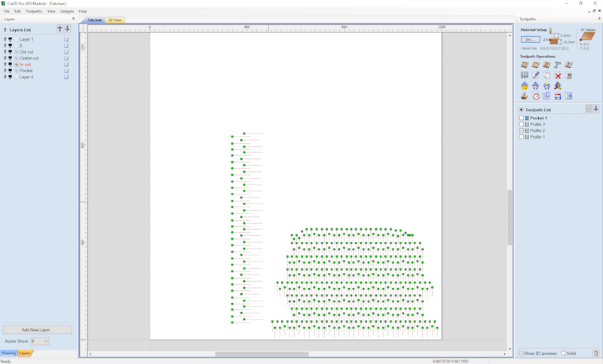Enable the Solid checkbox
603x364 pixels.
click(563, 353)
